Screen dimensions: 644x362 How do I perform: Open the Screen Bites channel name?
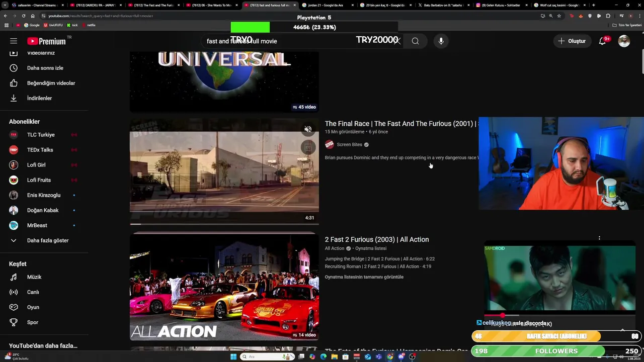(349, 144)
